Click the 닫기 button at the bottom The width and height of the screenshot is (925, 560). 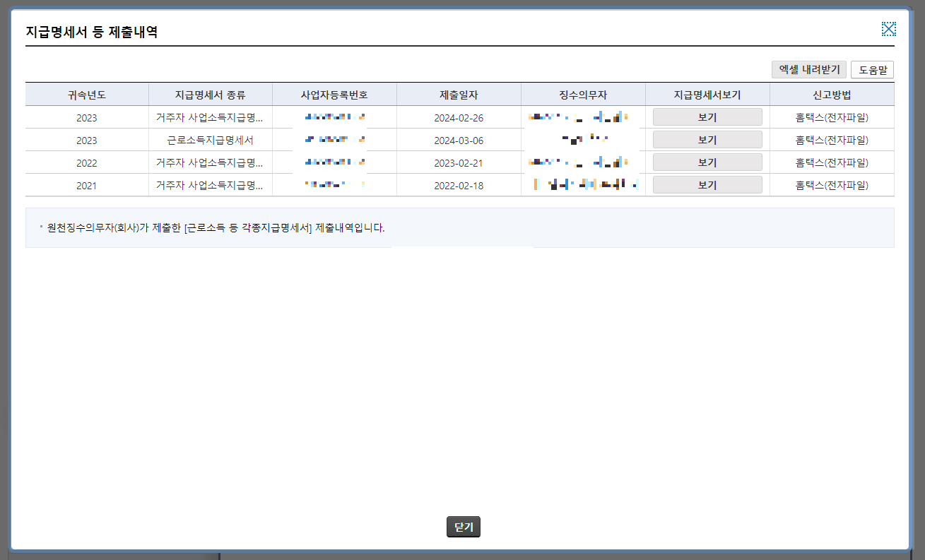[x=464, y=527]
